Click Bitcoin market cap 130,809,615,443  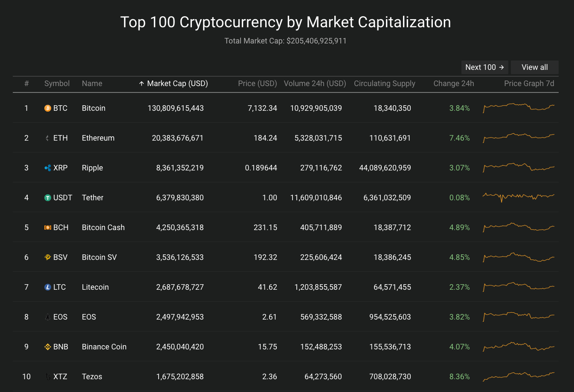(x=176, y=108)
